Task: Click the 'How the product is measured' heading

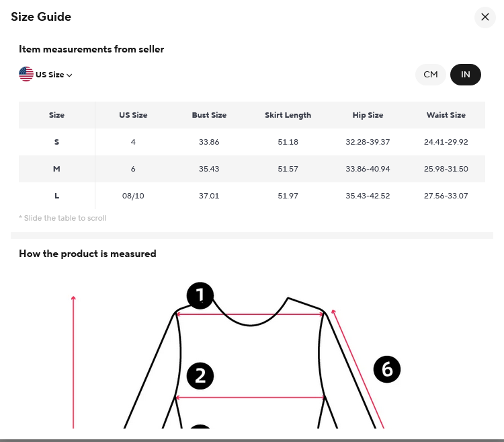Action: pyautogui.click(x=87, y=254)
